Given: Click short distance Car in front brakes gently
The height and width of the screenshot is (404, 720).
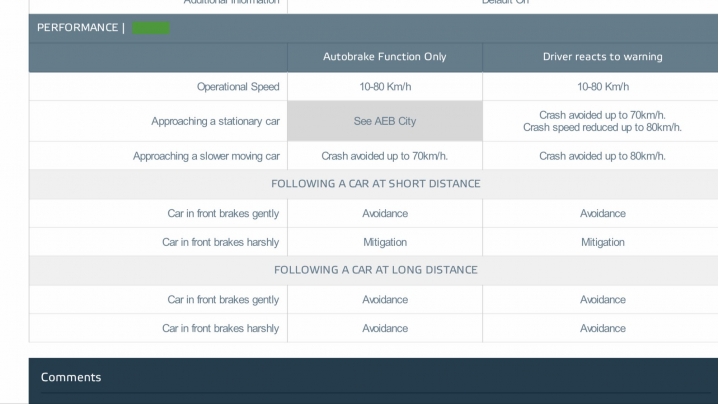Looking at the screenshot, I should [223, 213].
